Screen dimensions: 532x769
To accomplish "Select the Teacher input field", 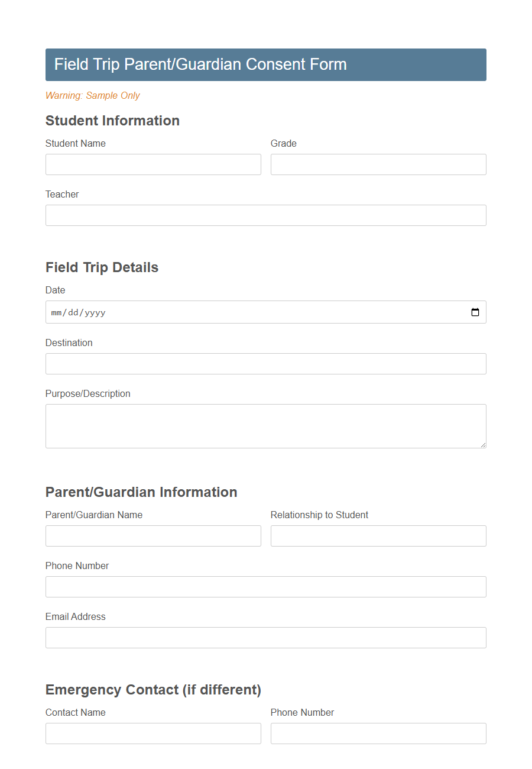I will (x=265, y=215).
